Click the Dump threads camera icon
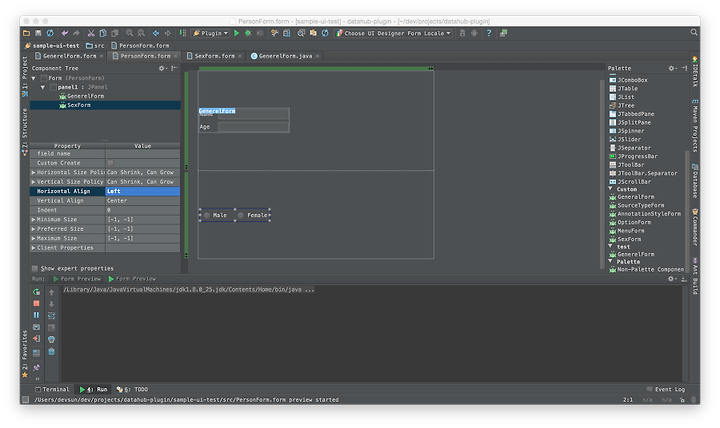This screenshot has width=720, height=428. pos(36,327)
